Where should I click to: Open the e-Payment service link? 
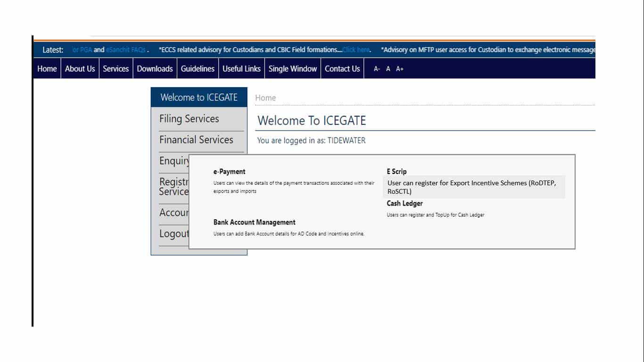tap(229, 172)
